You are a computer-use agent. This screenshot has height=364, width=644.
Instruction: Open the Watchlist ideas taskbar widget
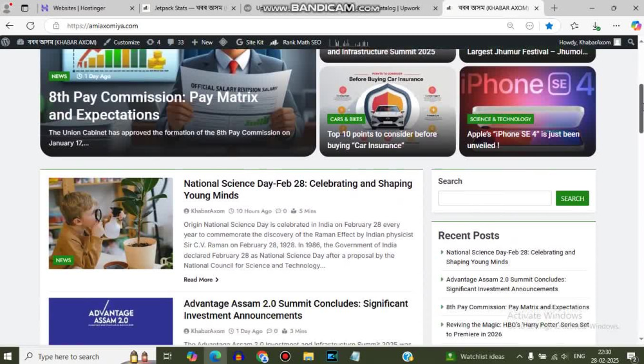pyautogui.click(x=476, y=356)
